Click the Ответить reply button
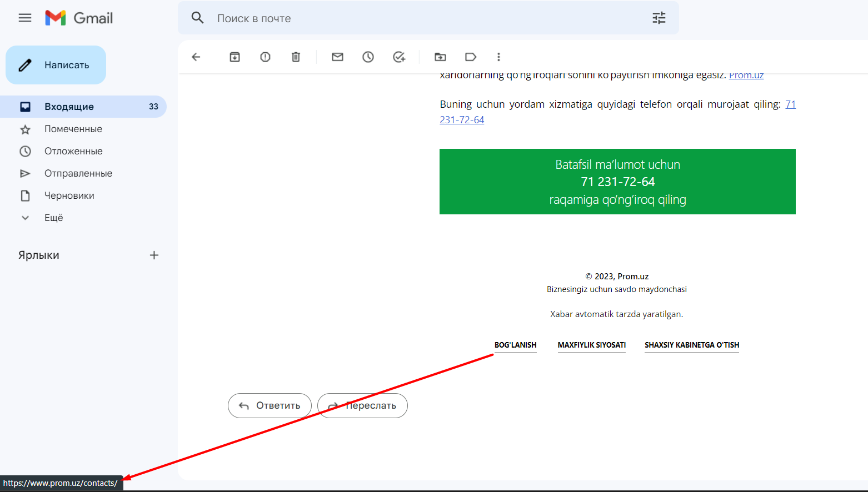Screen dimensions: 868x492 270,405
